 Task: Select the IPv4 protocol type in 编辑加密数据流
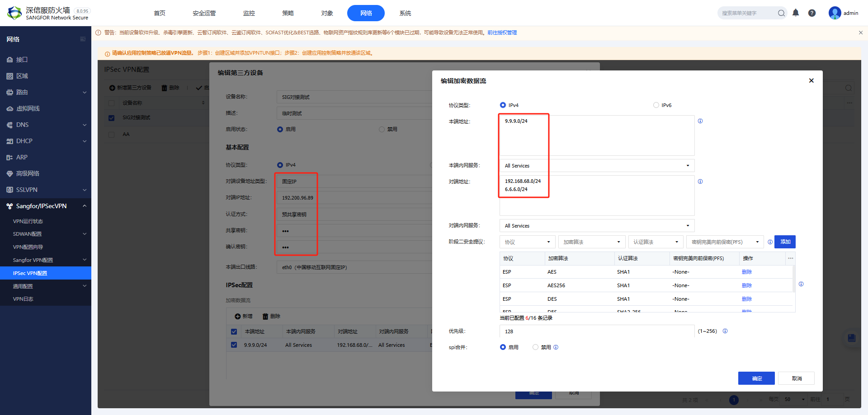503,105
